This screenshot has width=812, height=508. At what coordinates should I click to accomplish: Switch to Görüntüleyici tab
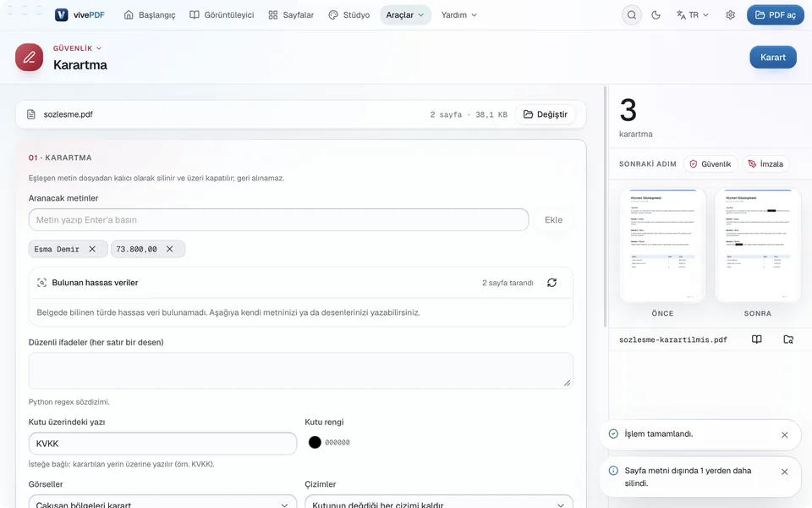222,15
